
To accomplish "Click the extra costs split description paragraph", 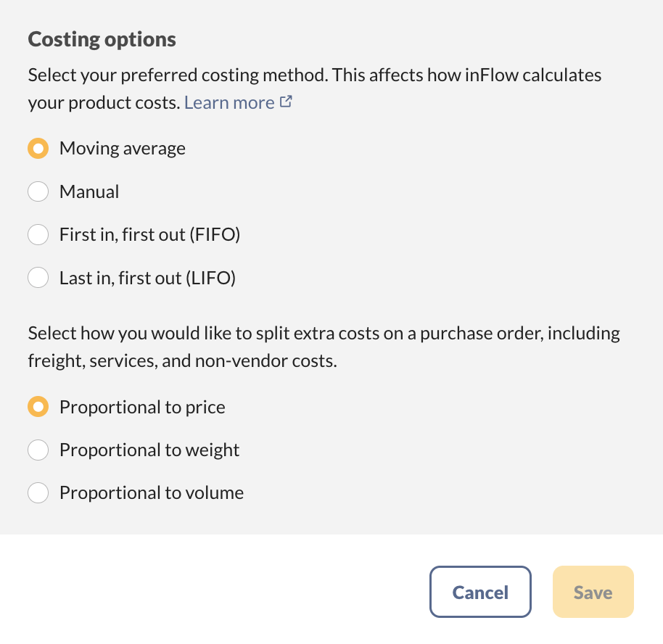I will coord(324,347).
